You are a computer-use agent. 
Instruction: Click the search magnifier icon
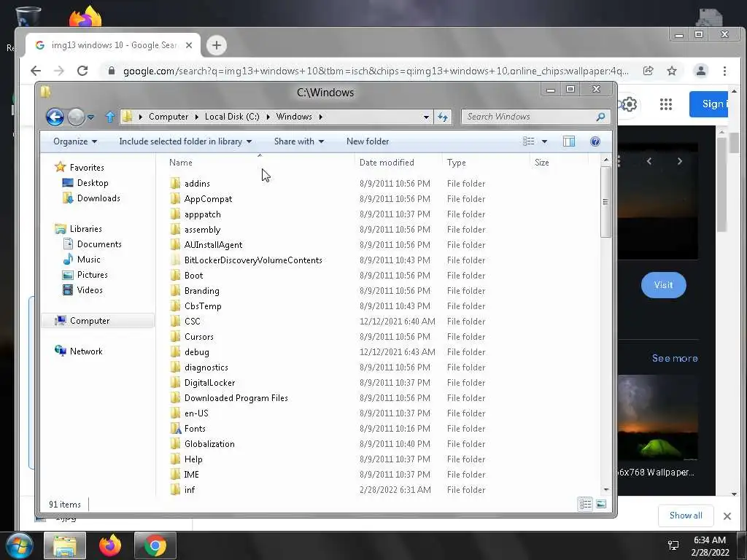601,117
